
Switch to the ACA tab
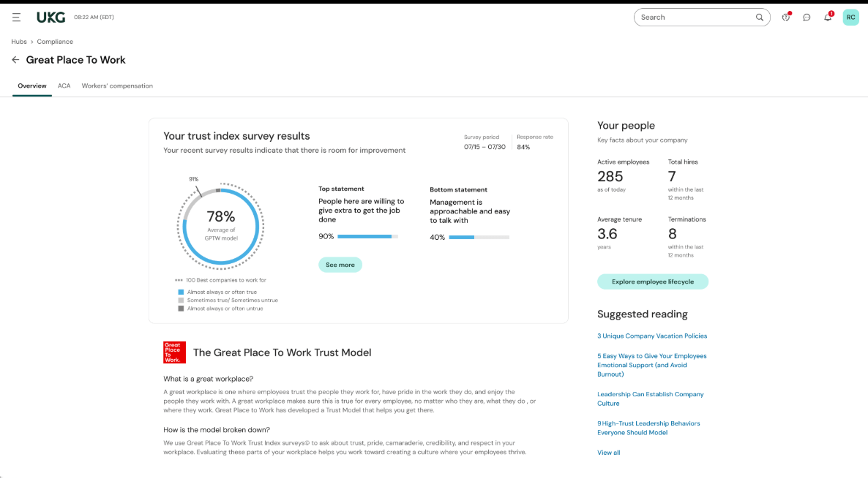(64, 86)
